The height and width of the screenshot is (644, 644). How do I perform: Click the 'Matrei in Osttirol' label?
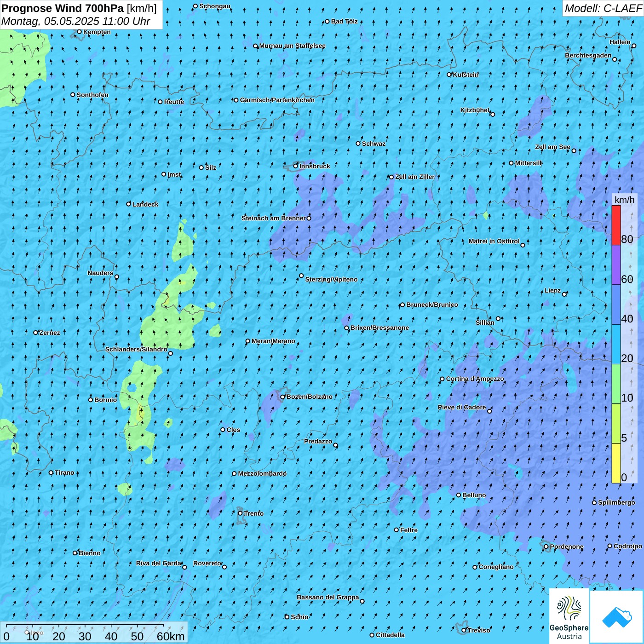coord(494,241)
